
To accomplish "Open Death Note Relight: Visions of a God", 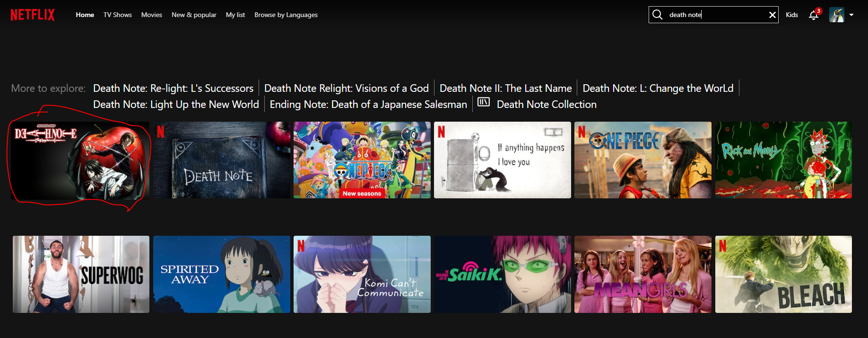I will [347, 89].
